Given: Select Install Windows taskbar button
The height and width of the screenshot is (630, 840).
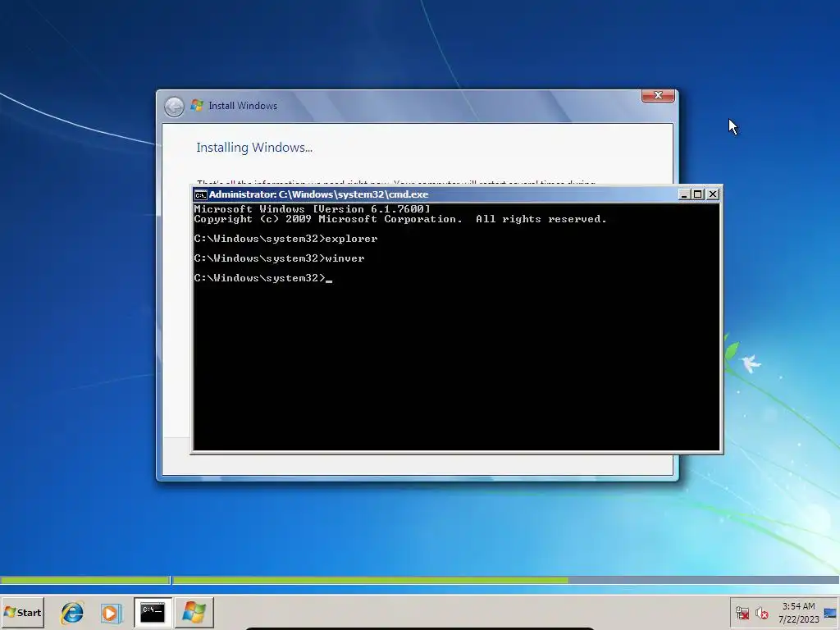Looking at the screenshot, I should (x=194, y=612).
